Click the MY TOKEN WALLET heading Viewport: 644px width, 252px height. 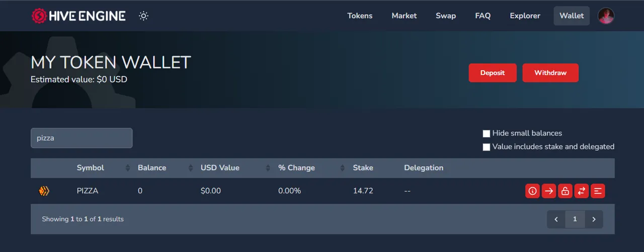pyautogui.click(x=111, y=62)
